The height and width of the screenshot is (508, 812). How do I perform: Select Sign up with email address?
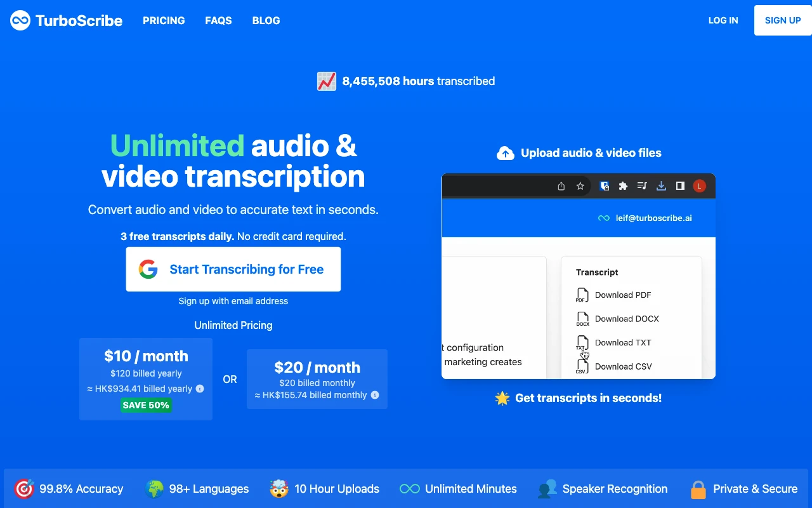233,300
